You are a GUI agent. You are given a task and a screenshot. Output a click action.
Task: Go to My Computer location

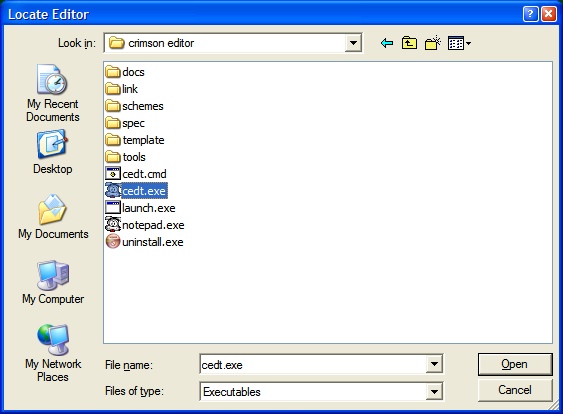click(x=53, y=282)
